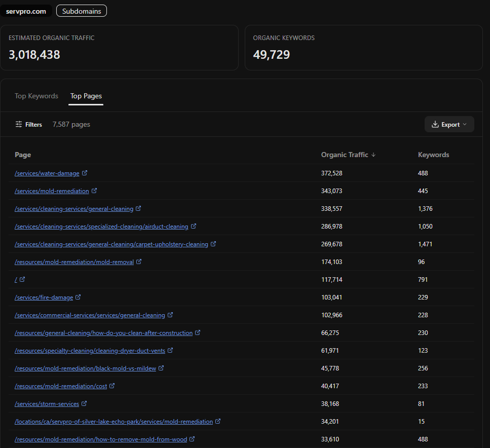Click the 49,729 organic keywords value

(272, 55)
